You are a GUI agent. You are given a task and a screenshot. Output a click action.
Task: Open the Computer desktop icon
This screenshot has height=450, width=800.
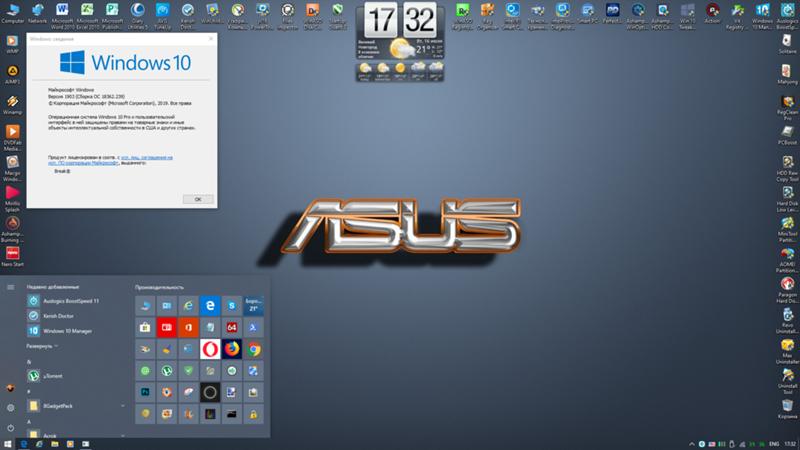pyautogui.click(x=13, y=13)
